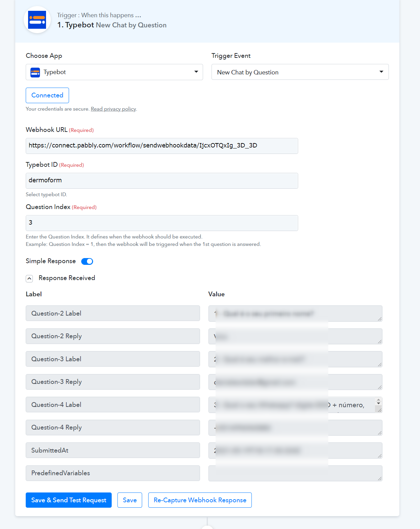420x529 pixels.
Task: Open the Read privacy policy link
Action: click(x=113, y=109)
